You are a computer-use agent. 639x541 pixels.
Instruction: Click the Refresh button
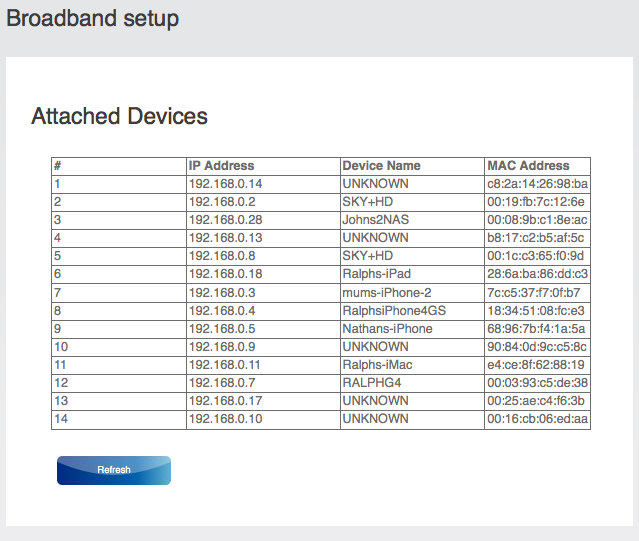click(114, 470)
